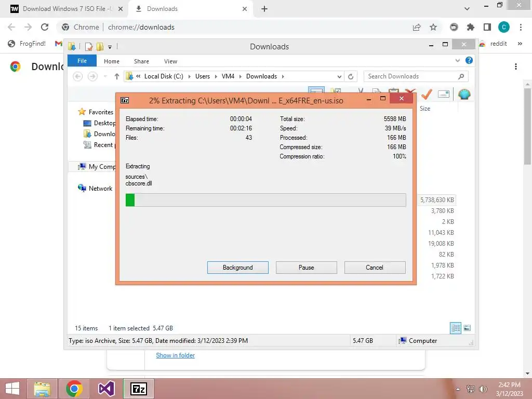The width and height of the screenshot is (532, 399).
Task: Click VM4 in the address path
Action: point(228,76)
